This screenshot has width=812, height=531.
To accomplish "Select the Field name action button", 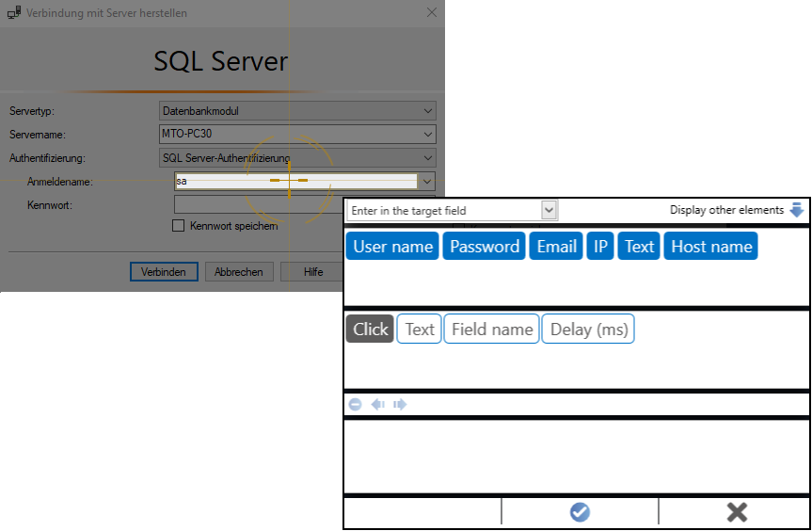I will click(492, 329).
